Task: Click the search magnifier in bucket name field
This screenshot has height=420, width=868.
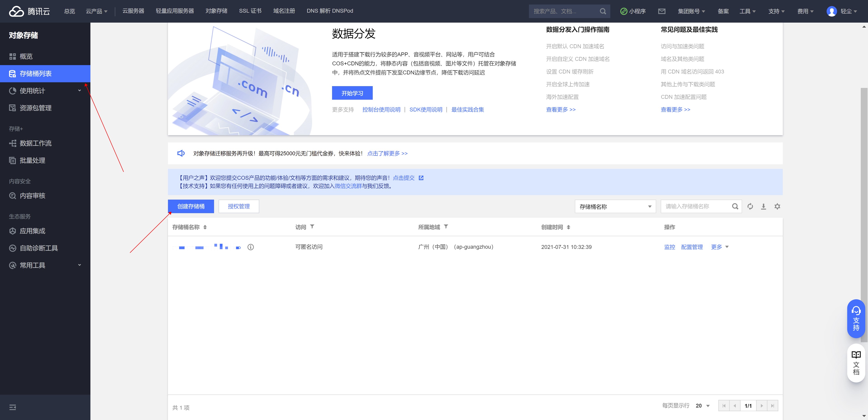Action: [x=735, y=206]
